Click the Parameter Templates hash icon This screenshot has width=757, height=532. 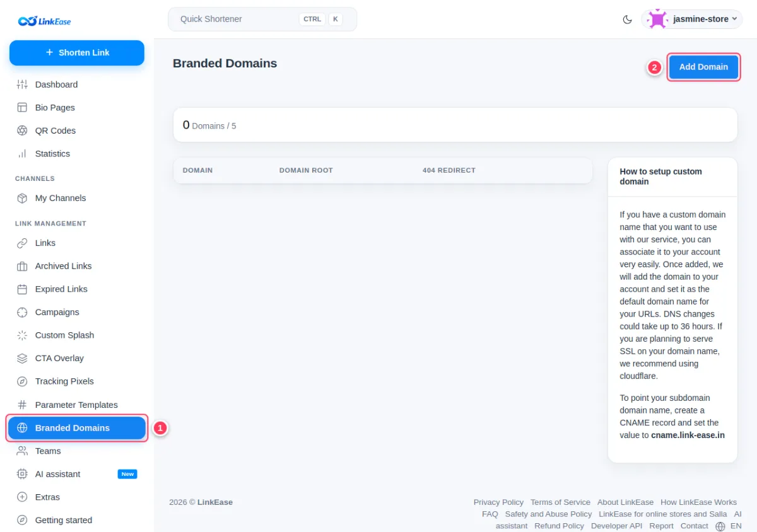(22, 405)
